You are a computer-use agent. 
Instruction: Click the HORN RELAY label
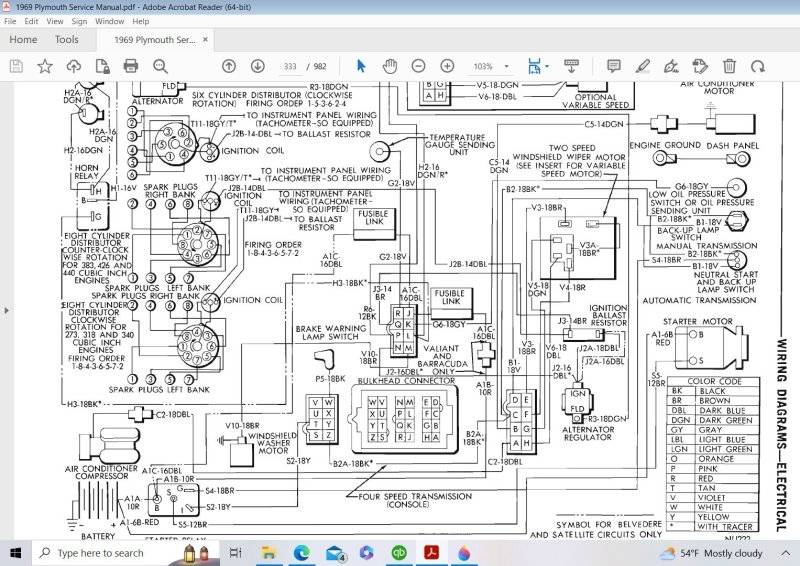pos(86,171)
